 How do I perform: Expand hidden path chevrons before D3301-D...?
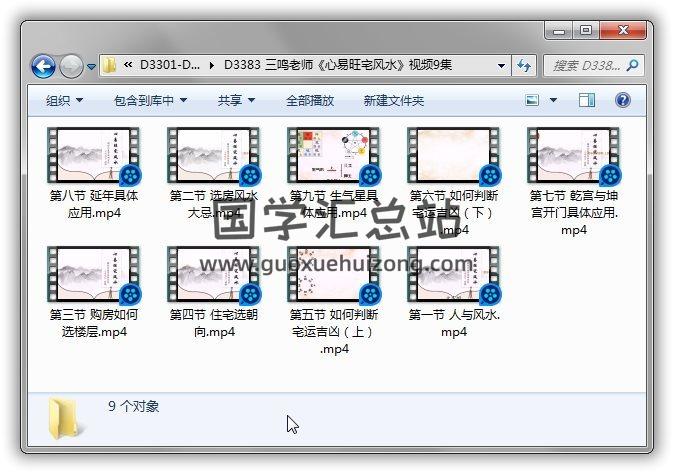(128, 65)
